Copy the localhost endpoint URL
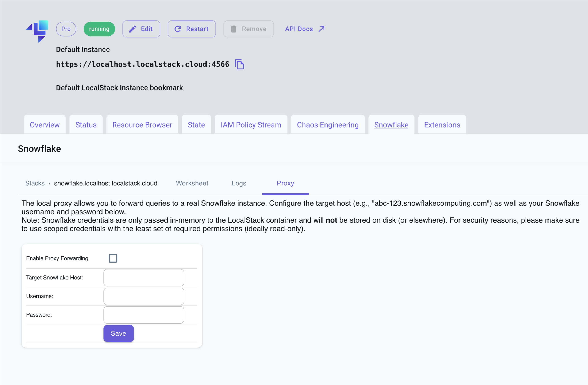 239,65
